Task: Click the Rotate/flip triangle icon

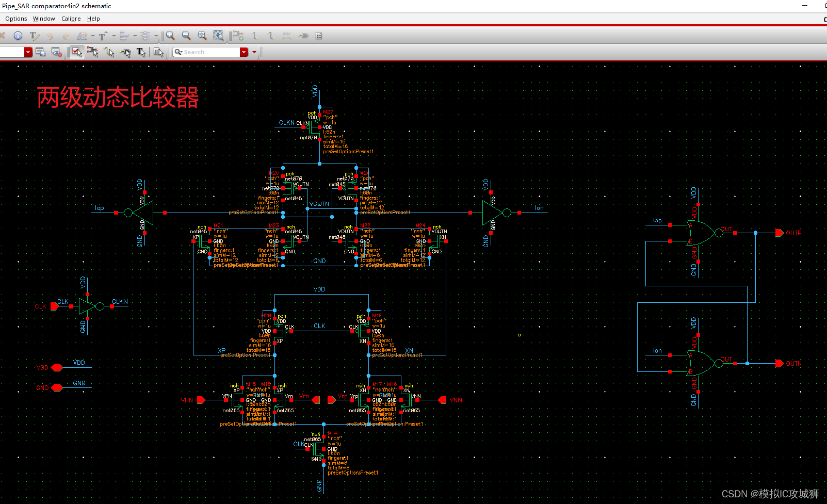Action: click(82, 36)
